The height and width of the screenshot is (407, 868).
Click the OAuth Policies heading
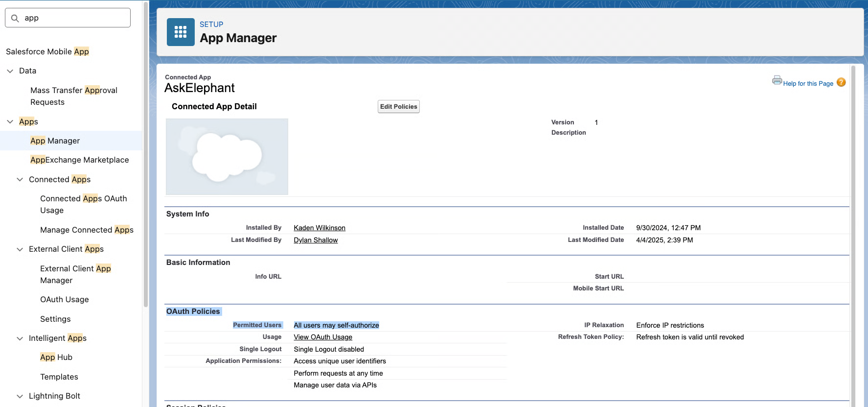coord(193,311)
